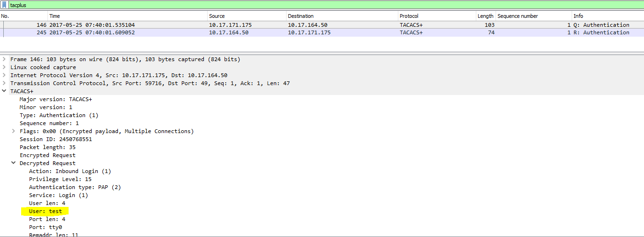This screenshot has width=644, height=237.
Task: Select the Port: tty0 line
Action: [46, 227]
